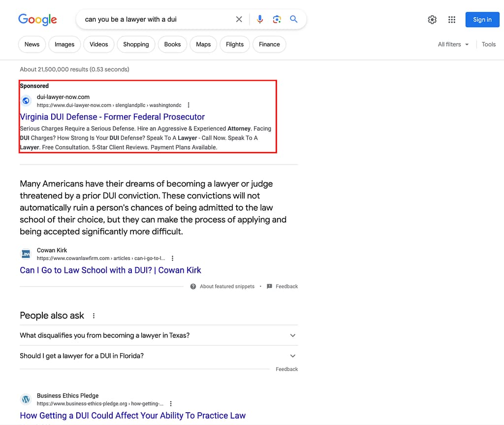Image resolution: width=504 pixels, height=425 pixels.
Task: Click the cowanlawfirm.com URL breadcrumb
Action: [x=101, y=258]
